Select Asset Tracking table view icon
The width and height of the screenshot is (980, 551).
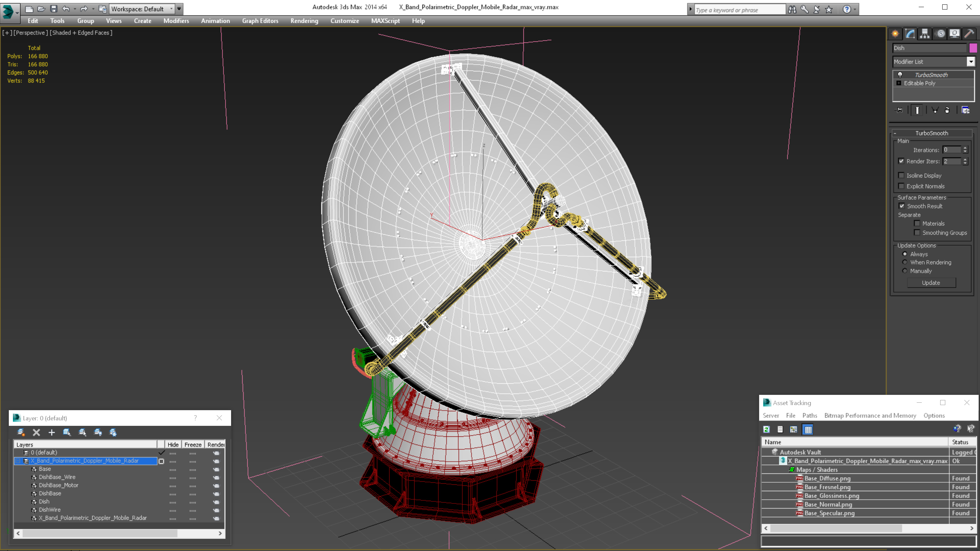808,429
